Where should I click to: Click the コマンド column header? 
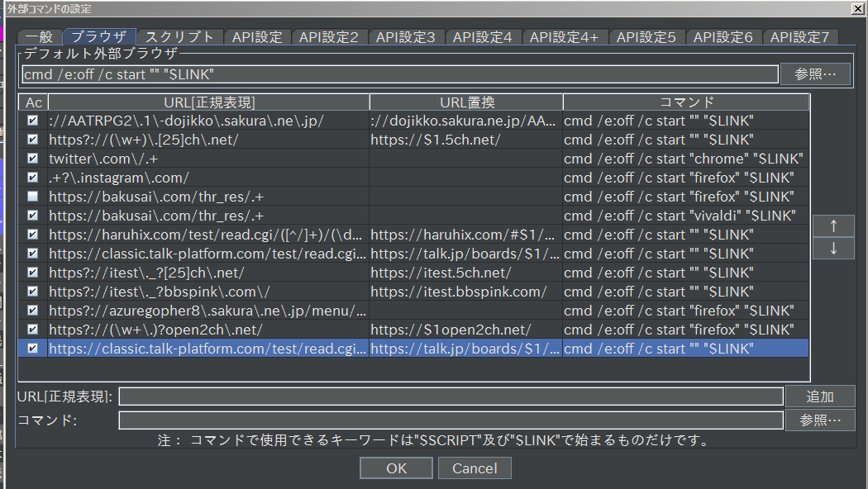point(686,102)
